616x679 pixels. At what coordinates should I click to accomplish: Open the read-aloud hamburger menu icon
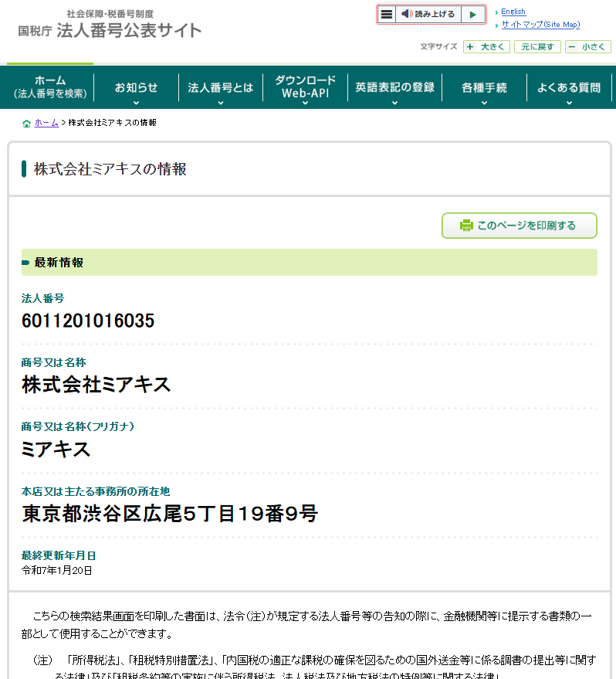coord(387,14)
